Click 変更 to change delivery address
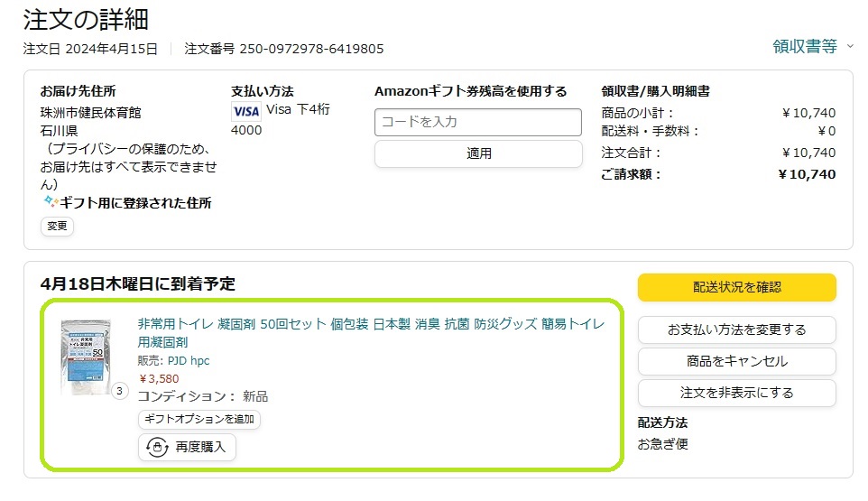The height and width of the screenshot is (501, 868). [x=57, y=226]
